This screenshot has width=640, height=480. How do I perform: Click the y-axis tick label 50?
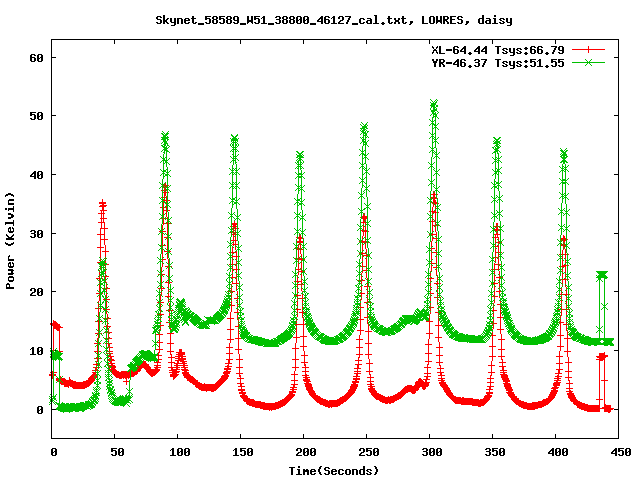coord(36,116)
